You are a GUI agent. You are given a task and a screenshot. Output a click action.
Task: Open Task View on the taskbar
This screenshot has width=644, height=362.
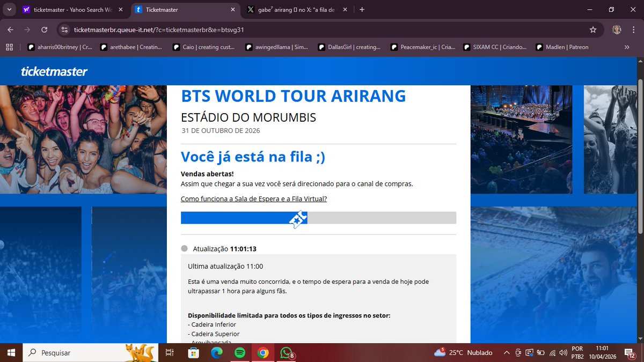coord(169,352)
